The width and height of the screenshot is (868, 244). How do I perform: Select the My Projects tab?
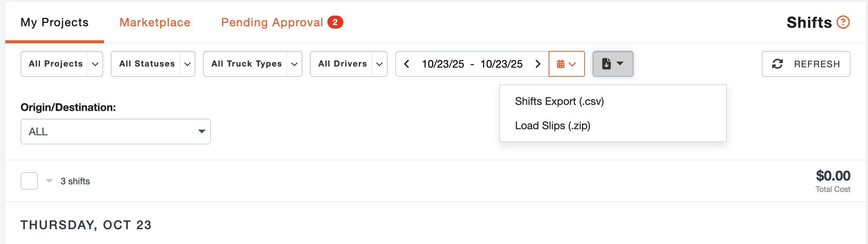click(x=55, y=22)
